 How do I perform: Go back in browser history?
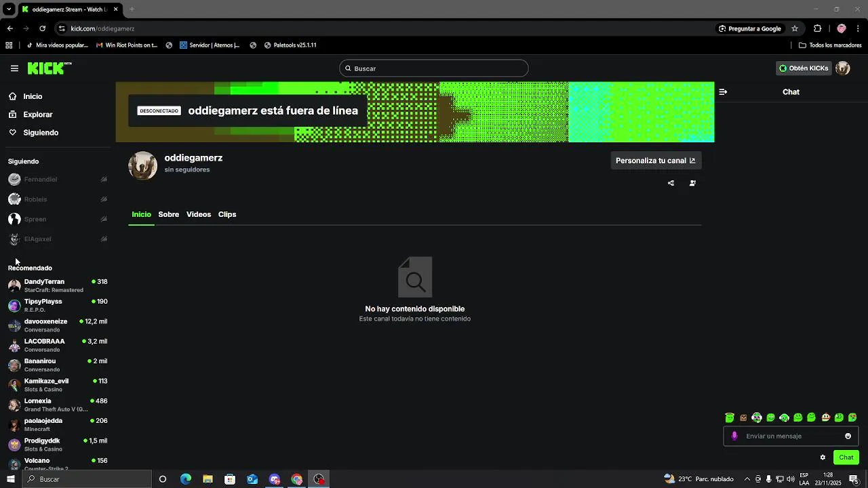[x=9, y=28]
